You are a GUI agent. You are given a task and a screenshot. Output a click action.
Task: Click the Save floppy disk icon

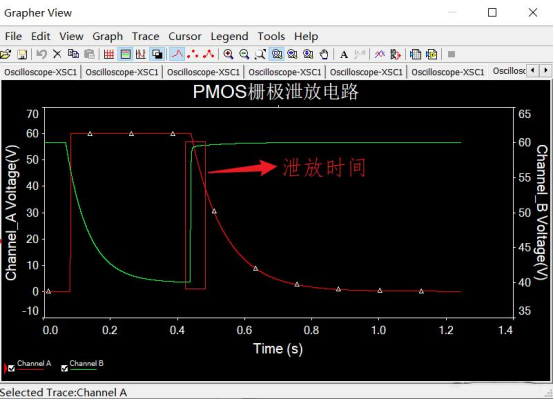click(22, 54)
